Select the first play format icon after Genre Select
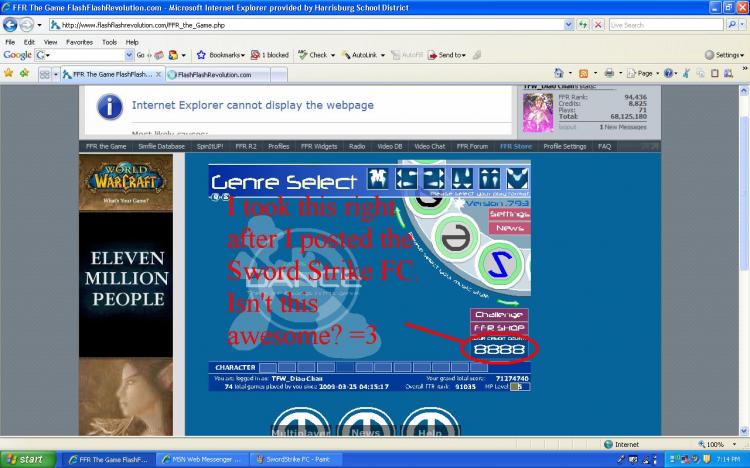The image size is (750, 468). tap(377, 178)
